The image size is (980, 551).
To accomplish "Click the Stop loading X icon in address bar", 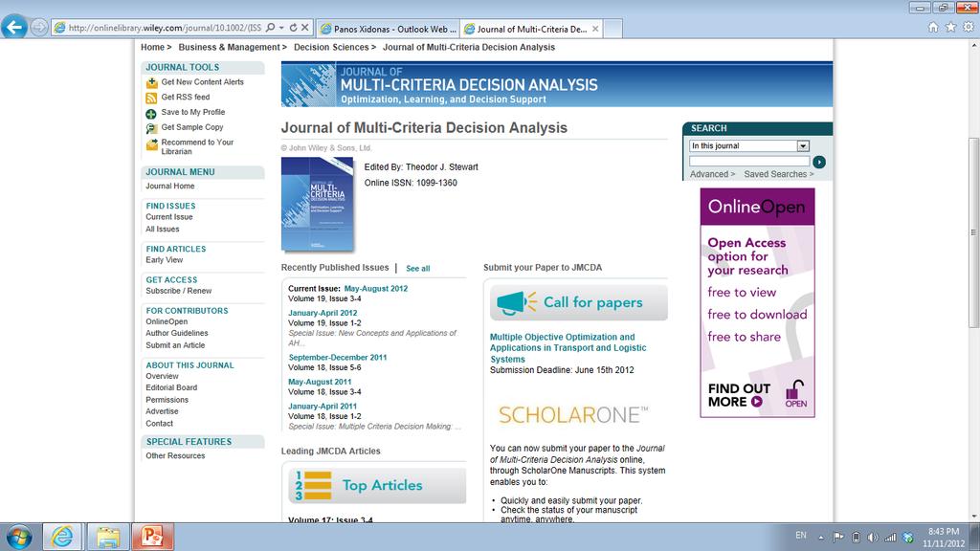I will 304,28.
